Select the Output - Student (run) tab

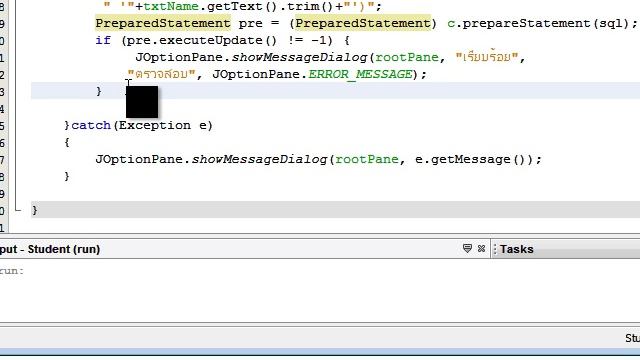click(50, 249)
